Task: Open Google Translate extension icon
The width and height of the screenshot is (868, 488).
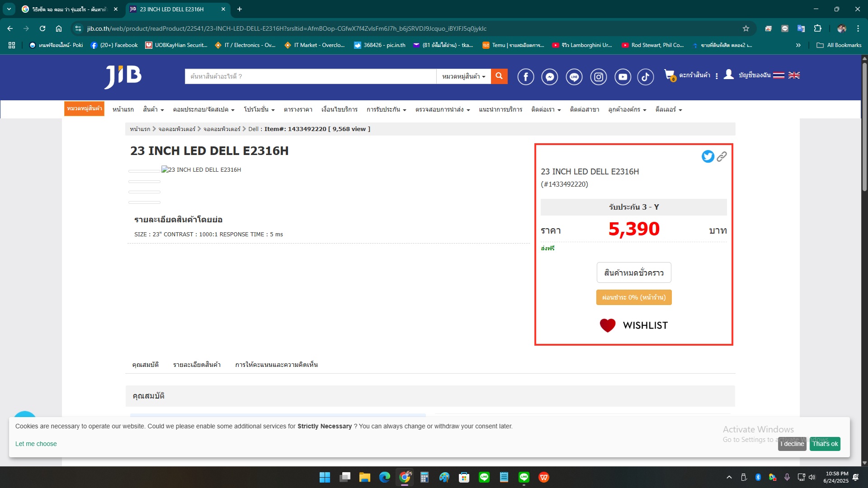Action: point(801,28)
